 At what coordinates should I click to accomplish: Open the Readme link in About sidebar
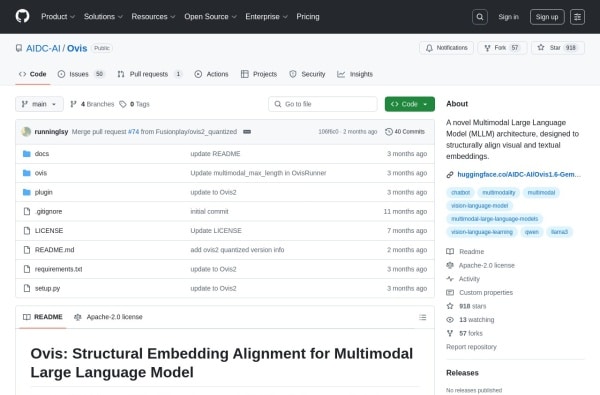pos(465,252)
